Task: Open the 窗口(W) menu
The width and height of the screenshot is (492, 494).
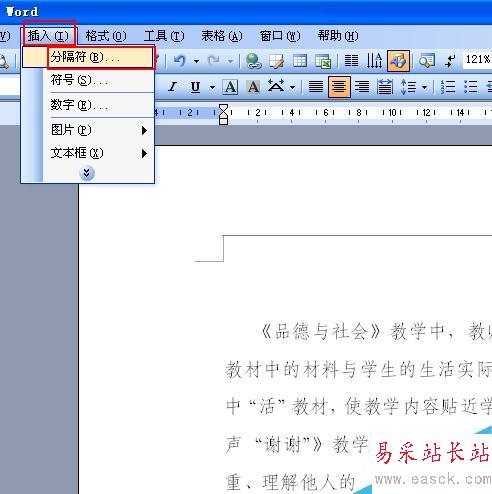Action: pos(280,36)
